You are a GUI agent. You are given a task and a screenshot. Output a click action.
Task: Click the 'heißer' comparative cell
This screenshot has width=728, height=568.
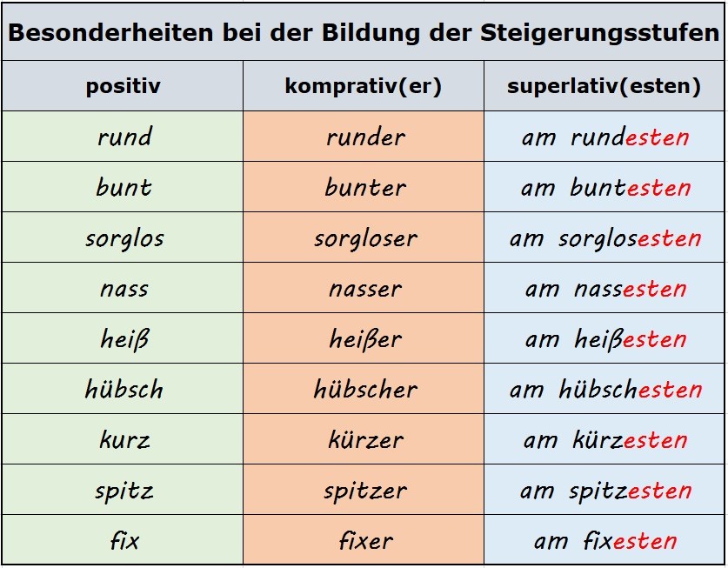coord(364,338)
